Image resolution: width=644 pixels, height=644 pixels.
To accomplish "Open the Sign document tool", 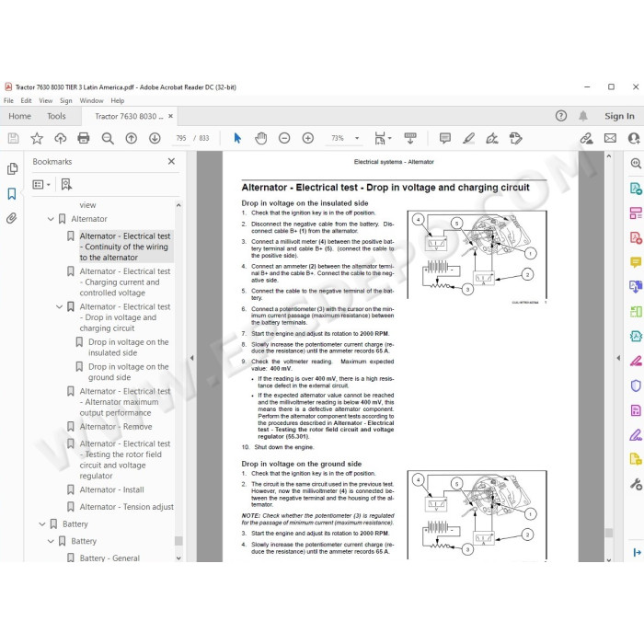I will (x=491, y=138).
